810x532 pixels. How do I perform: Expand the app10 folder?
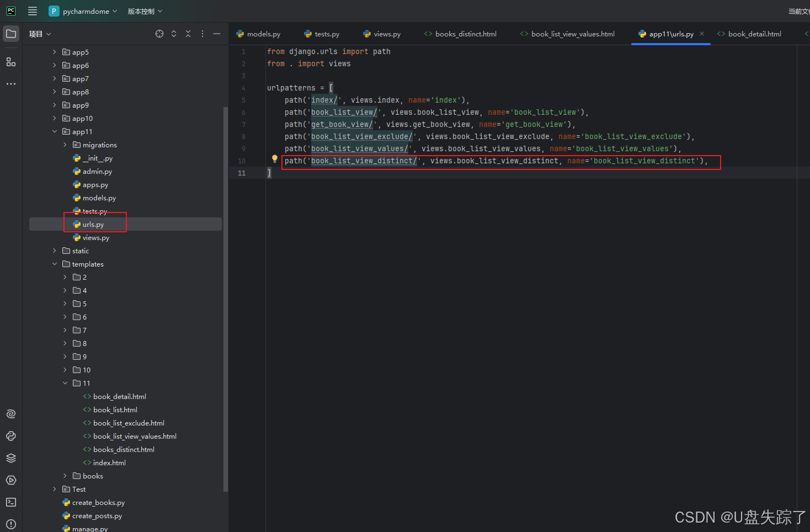(54, 118)
